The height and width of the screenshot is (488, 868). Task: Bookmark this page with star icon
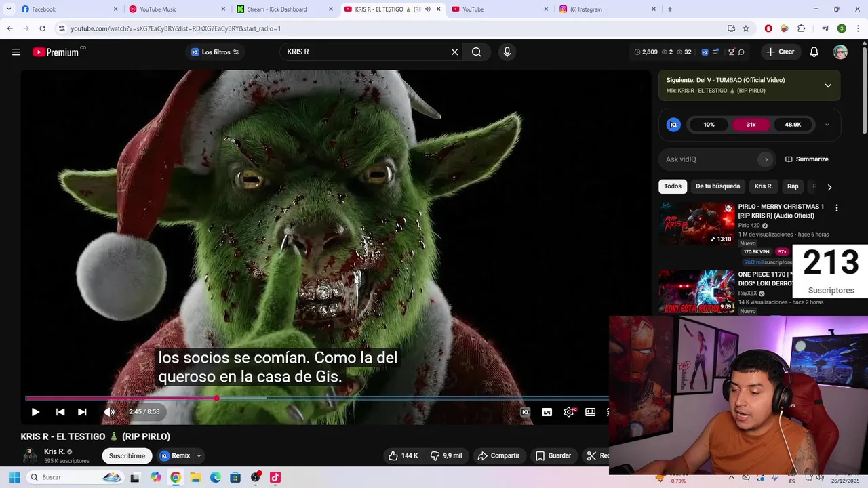coord(746,28)
